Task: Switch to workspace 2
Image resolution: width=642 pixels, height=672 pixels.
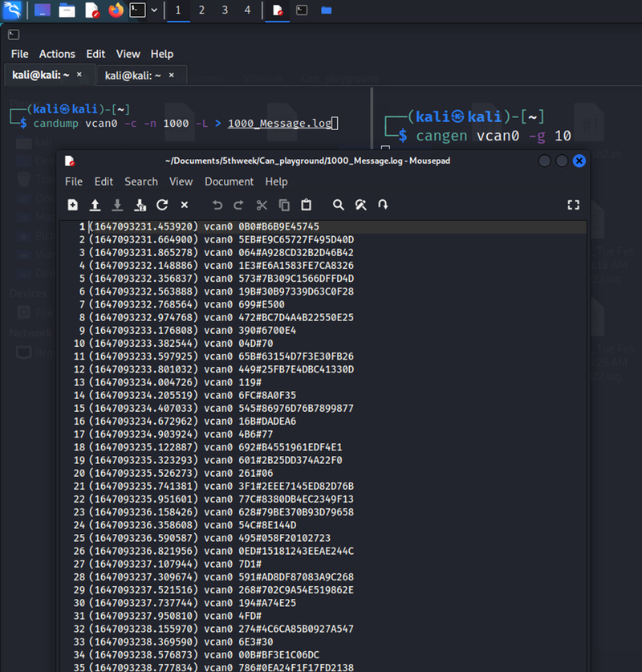Action: coord(201,10)
